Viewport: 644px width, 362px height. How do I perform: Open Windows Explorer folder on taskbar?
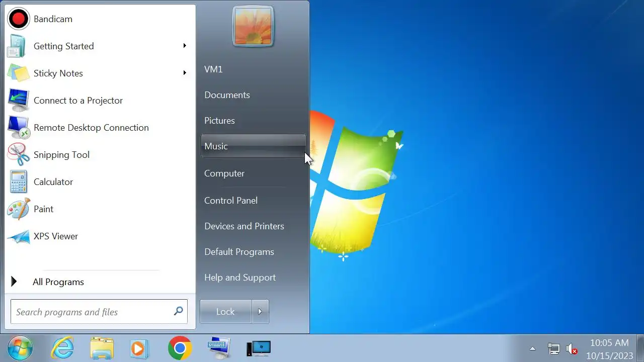[x=102, y=348]
